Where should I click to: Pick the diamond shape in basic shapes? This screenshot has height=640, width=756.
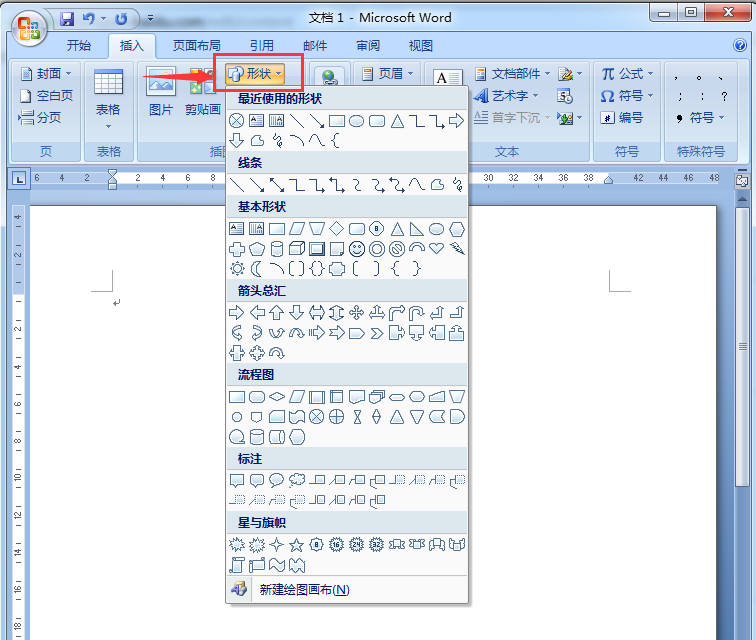point(337,228)
